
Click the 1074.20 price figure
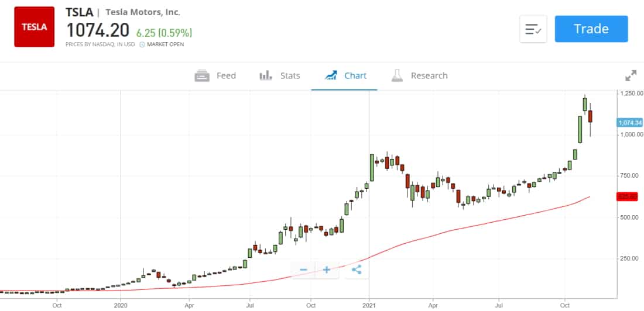pos(98,30)
